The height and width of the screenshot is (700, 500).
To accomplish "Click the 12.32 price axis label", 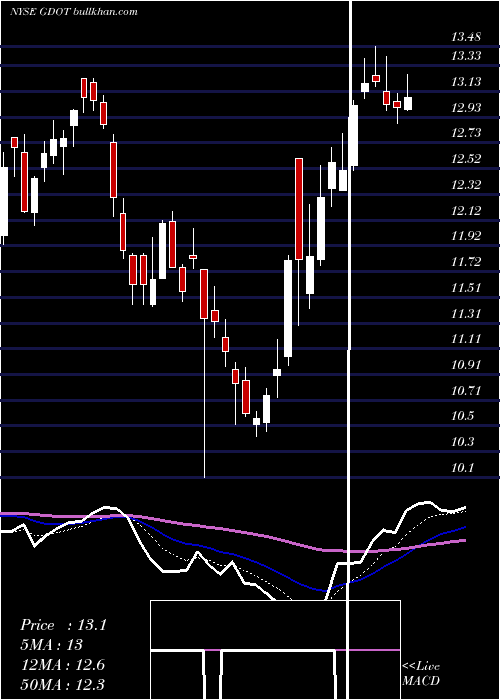I will (x=466, y=185).
